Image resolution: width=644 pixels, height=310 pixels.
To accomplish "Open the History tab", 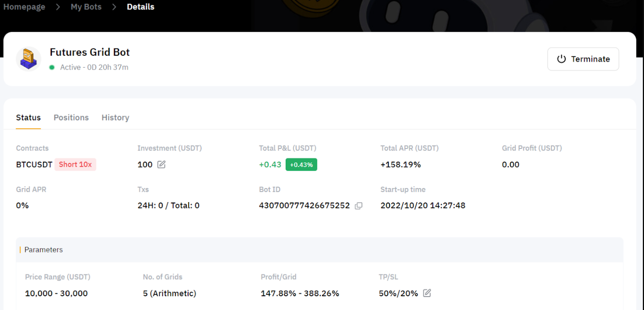I will coord(115,118).
